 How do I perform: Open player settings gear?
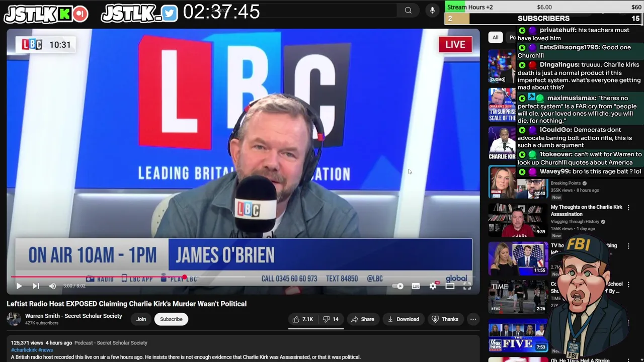[433, 286]
